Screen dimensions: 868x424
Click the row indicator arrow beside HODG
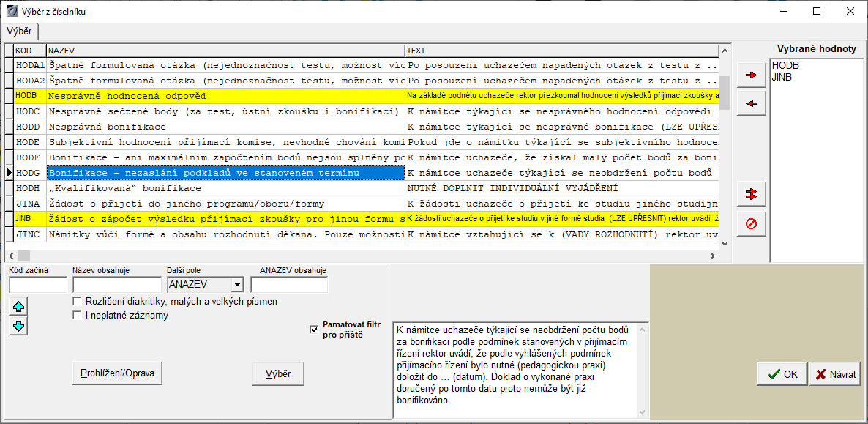pos(9,173)
